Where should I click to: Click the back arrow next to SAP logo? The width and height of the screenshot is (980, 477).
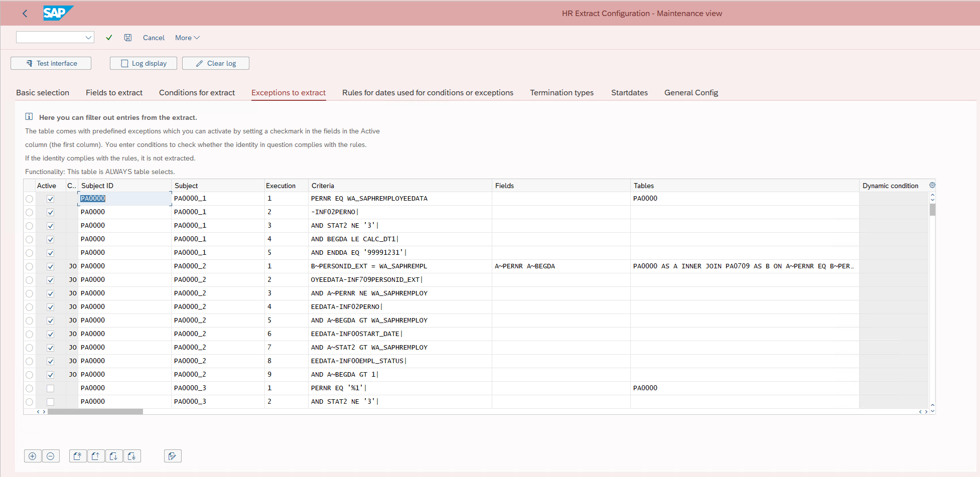click(x=25, y=14)
